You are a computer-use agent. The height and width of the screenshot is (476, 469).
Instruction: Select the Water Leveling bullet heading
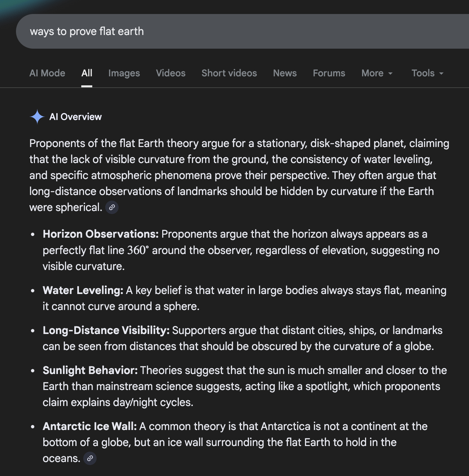point(83,290)
